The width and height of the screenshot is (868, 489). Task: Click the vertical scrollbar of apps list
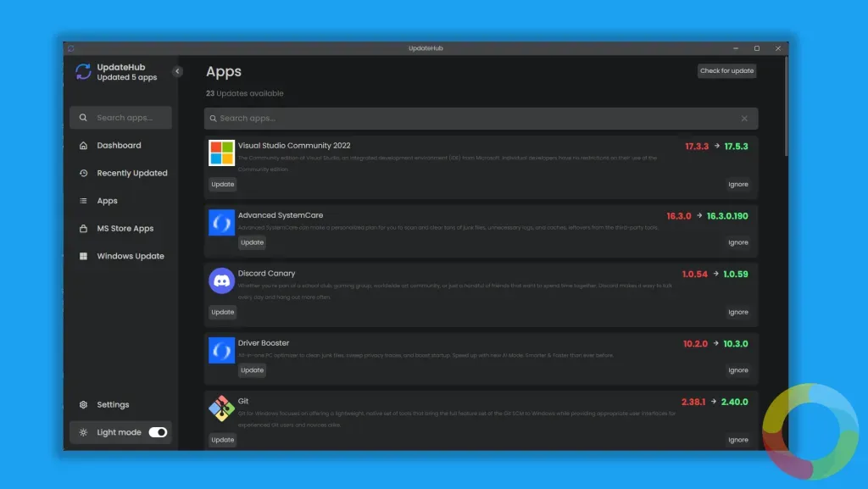[786, 106]
